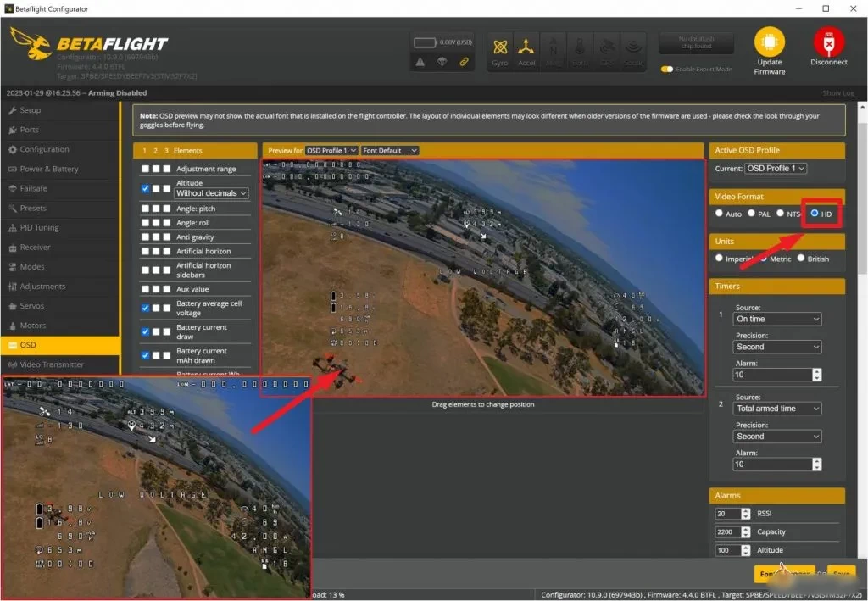This screenshot has height=601, width=868.
Task: Check Aux value profile 1 checkbox
Action: pyautogui.click(x=145, y=289)
